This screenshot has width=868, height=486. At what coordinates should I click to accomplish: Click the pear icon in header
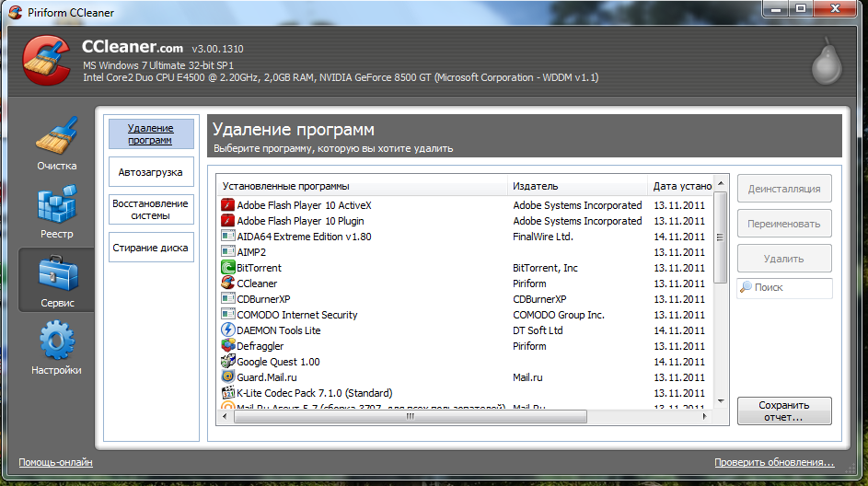coord(827,62)
